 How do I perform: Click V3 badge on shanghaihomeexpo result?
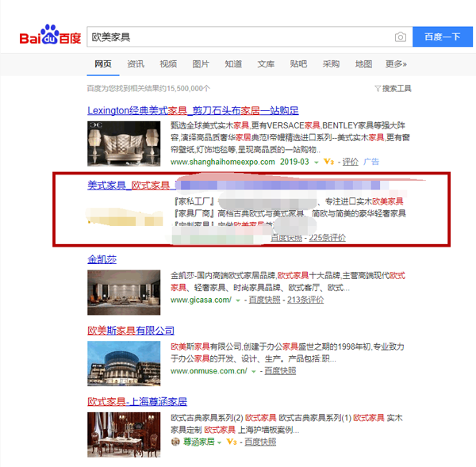328,162
